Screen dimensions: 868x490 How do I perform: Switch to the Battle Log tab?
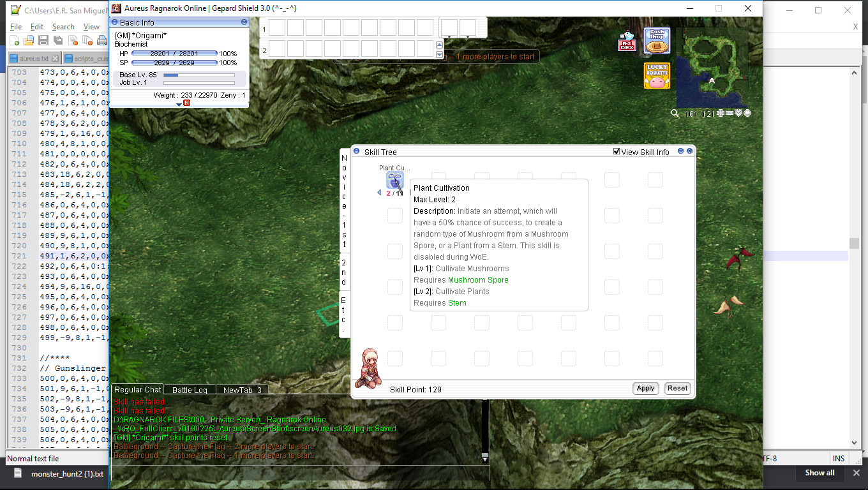[x=190, y=390]
